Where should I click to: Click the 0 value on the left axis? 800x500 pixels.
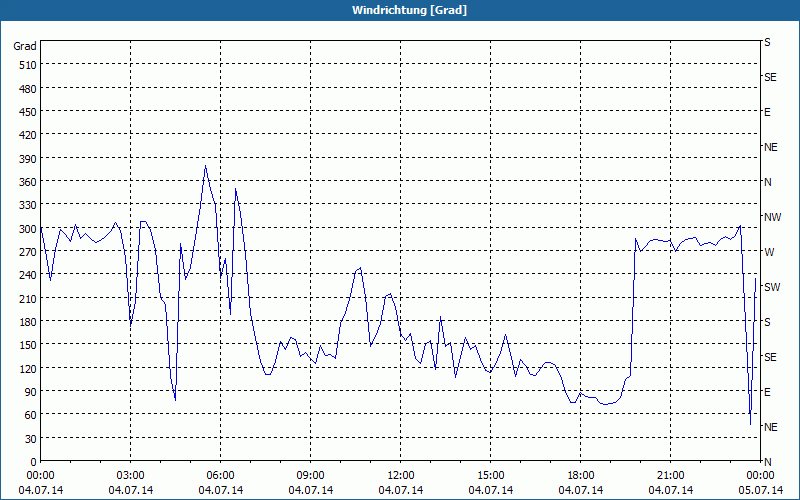pos(34,462)
